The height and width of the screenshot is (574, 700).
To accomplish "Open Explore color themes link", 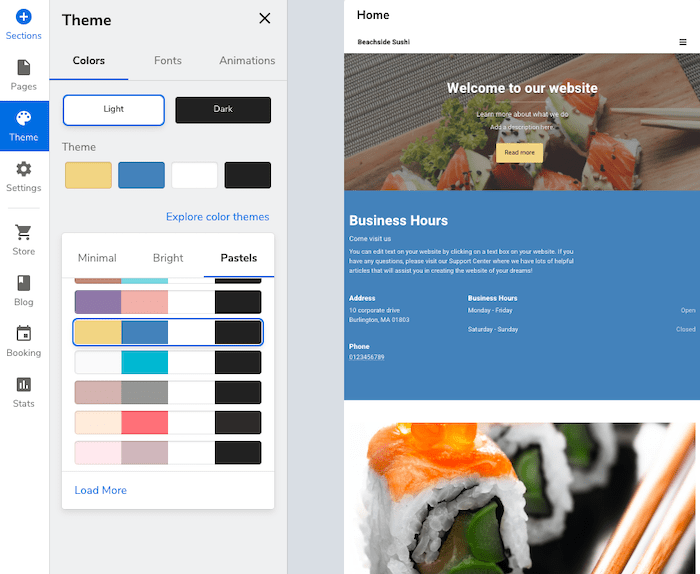I will [218, 216].
